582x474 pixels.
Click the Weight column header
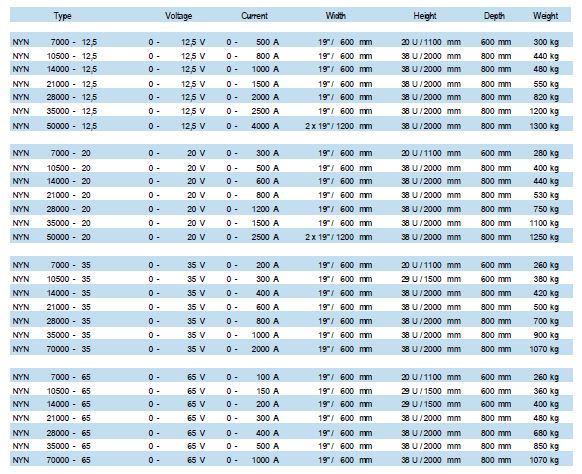[545, 16]
